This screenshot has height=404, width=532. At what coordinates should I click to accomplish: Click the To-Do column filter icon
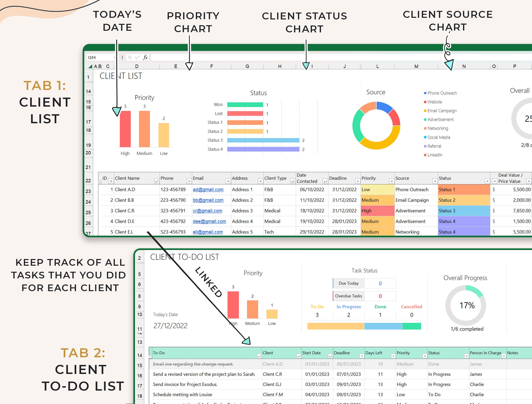(259, 356)
